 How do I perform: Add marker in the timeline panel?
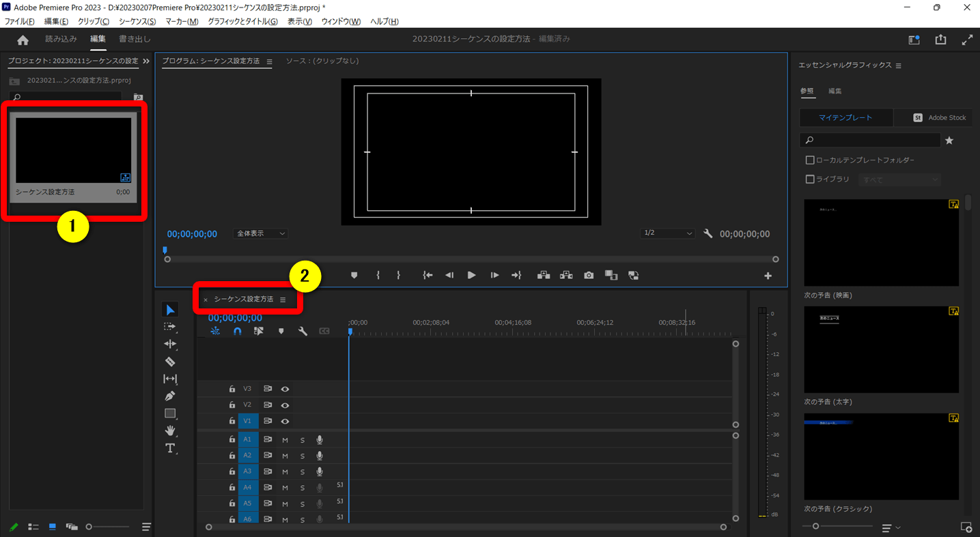(x=281, y=331)
